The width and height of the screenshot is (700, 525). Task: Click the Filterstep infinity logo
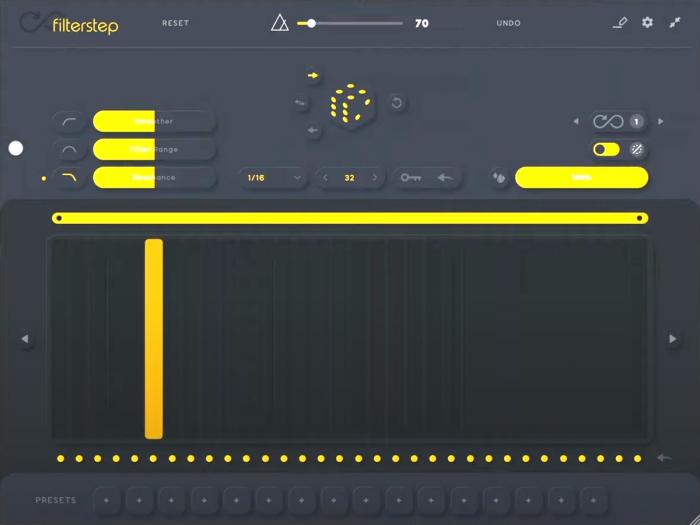click(36, 22)
